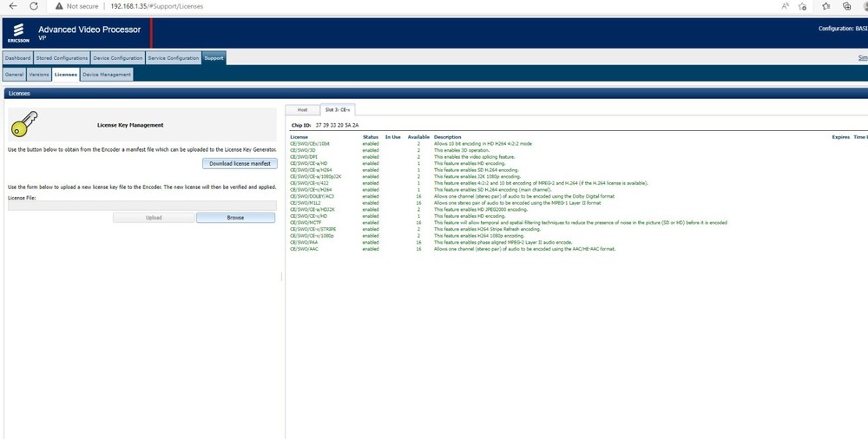Click the License File input field
This screenshot has height=439, width=868.
click(142, 206)
